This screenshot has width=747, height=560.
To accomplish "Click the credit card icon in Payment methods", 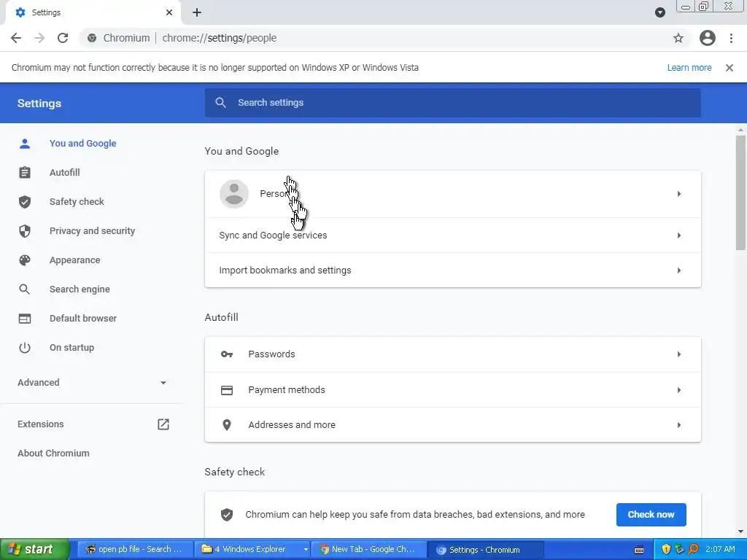I will (x=227, y=390).
